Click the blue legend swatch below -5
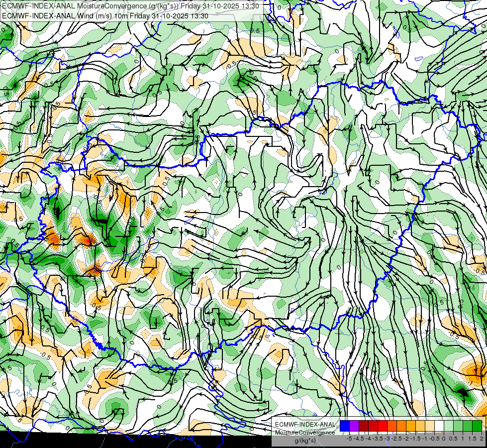 click(345, 426)
